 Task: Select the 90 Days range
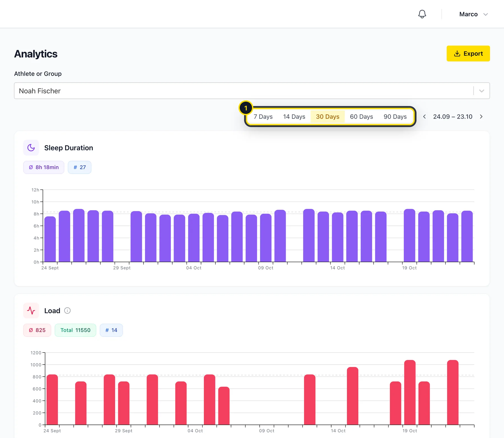(395, 117)
